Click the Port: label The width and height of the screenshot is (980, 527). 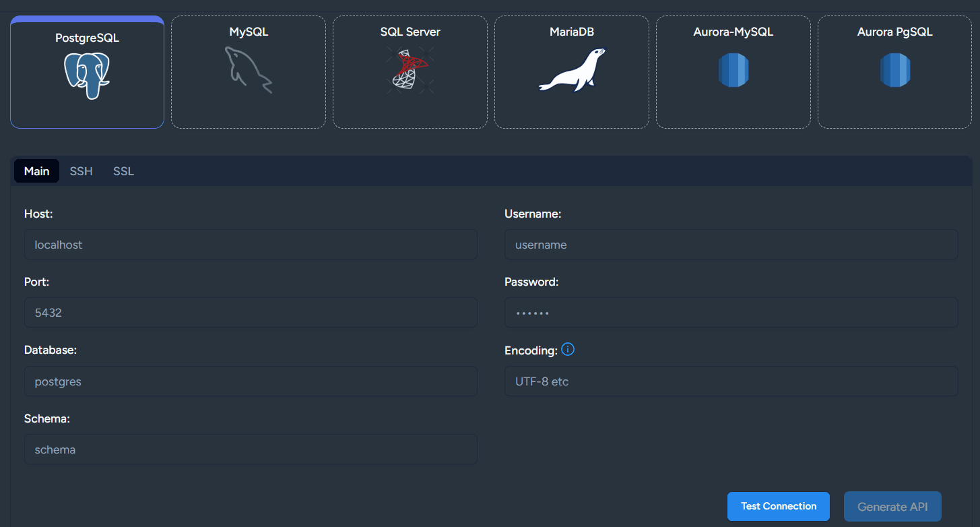pos(36,282)
